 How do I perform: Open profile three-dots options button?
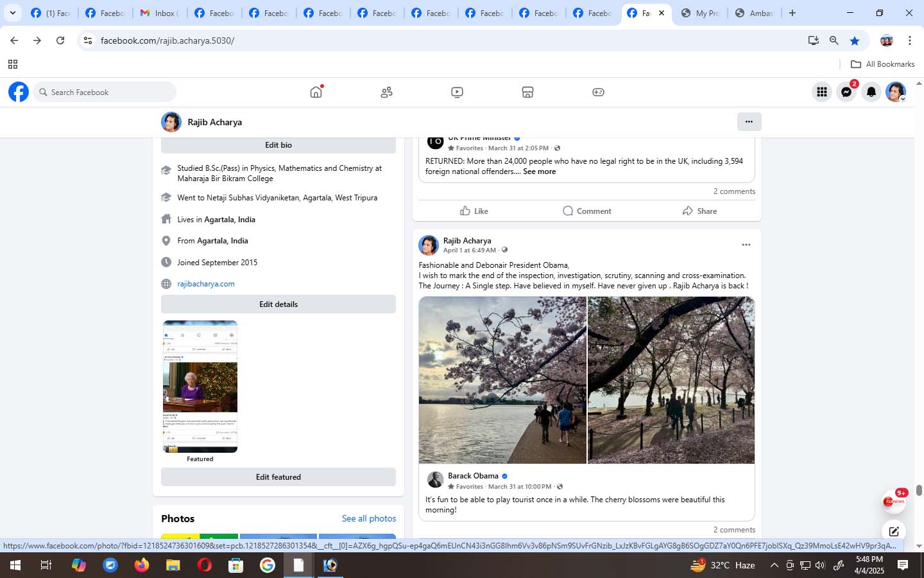(x=748, y=121)
